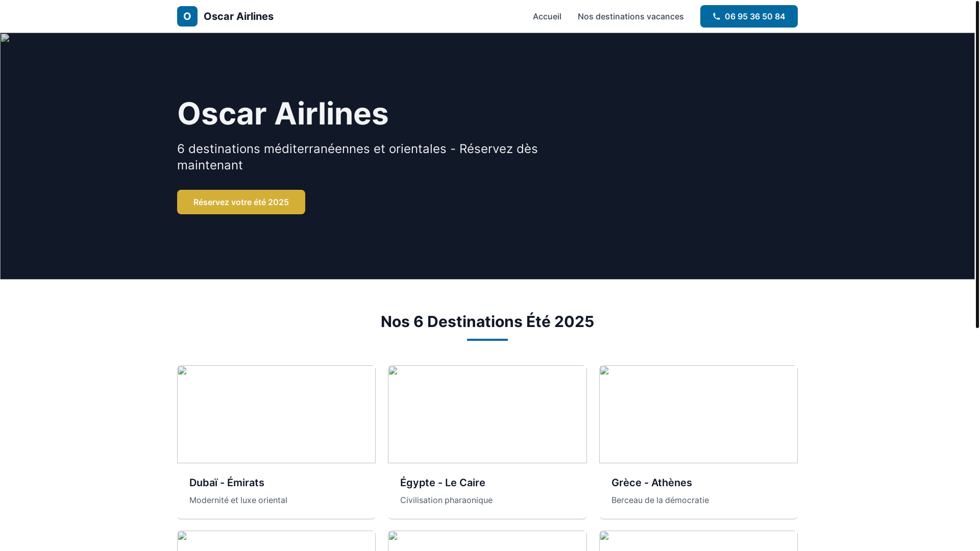
Task: Open the Dubaï - Émirats destination card image
Action: (x=276, y=414)
